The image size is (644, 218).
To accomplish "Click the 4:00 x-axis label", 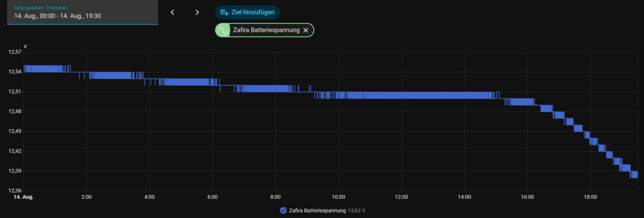I will [150, 197].
